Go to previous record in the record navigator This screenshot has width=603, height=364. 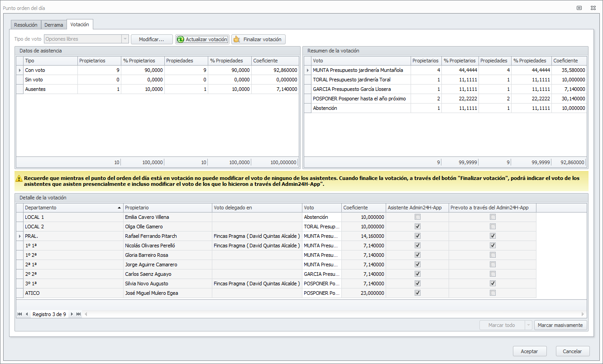(27, 314)
